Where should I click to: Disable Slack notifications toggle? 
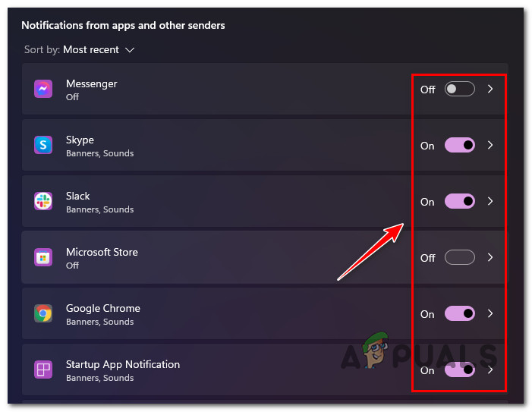[459, 201]
